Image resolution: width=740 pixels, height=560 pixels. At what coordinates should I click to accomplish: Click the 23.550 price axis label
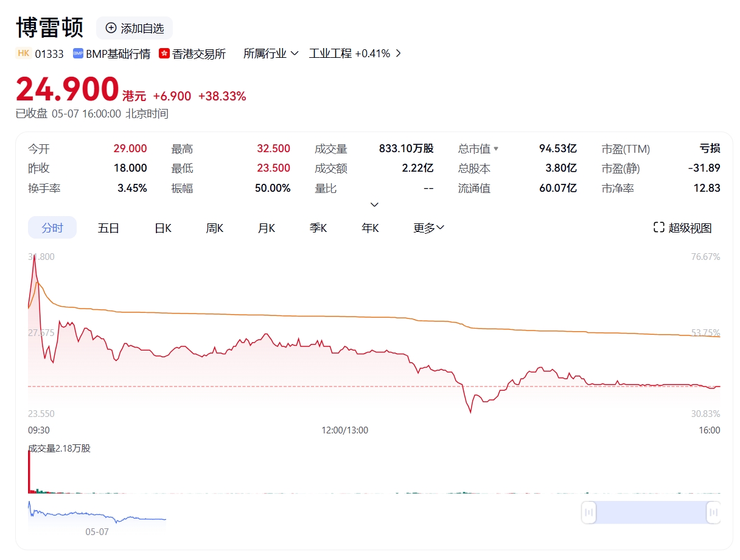[x=41, y=414]
